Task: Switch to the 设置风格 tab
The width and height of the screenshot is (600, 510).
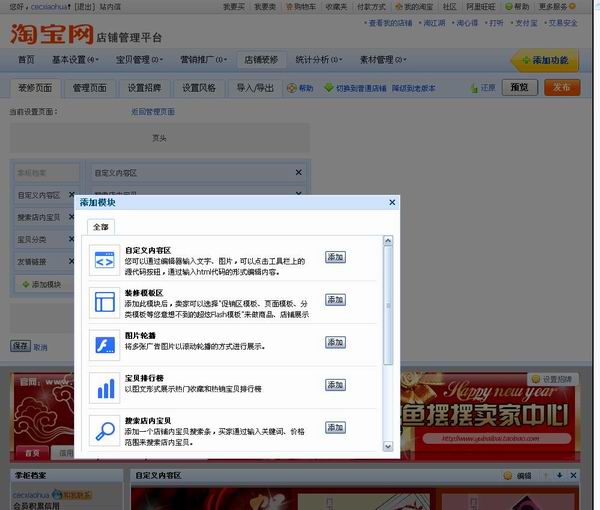Action: coord(198,88)
